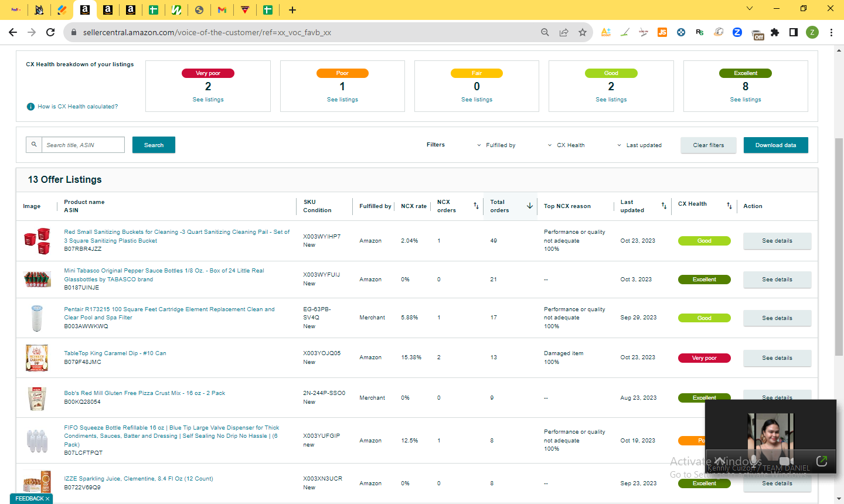Viewport: 844px width, 504px height.
Task: Open the Chrome three-dot menu
Action: [831, 32]
